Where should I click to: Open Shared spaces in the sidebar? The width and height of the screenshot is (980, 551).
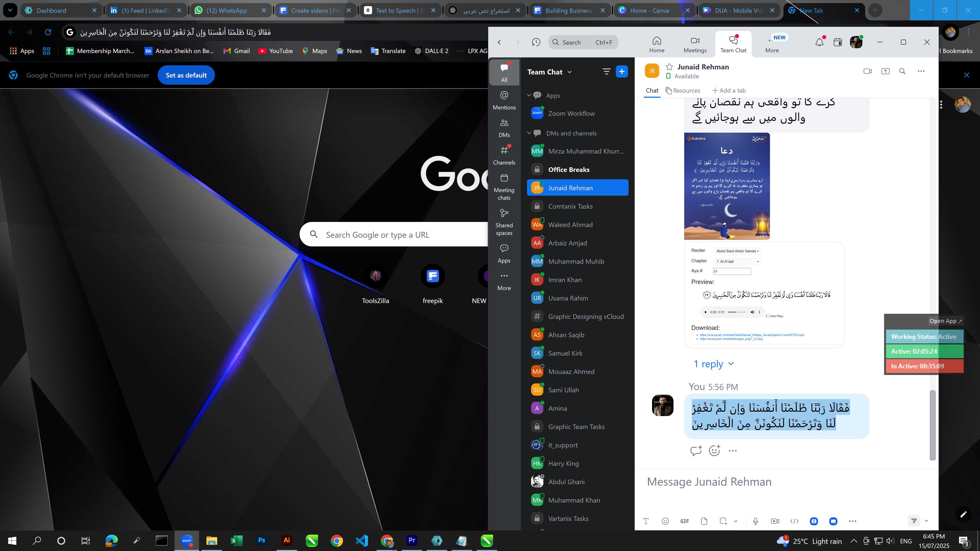pos(504,222)
